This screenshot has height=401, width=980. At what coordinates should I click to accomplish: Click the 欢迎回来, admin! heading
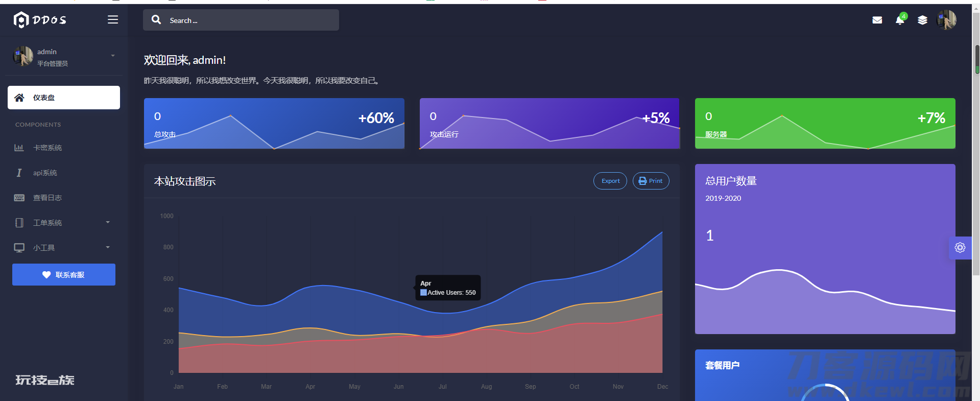tap(185, 60)
